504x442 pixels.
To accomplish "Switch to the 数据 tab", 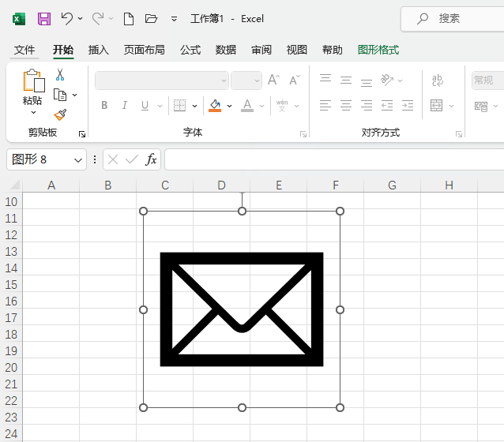I will click(x=226, y=50).
